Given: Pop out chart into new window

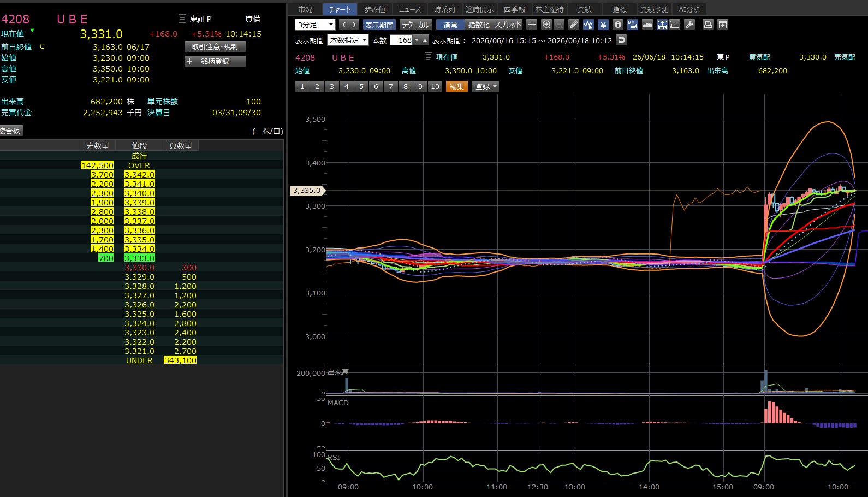Looking at the screenshot, I should (x=723, y=25).
